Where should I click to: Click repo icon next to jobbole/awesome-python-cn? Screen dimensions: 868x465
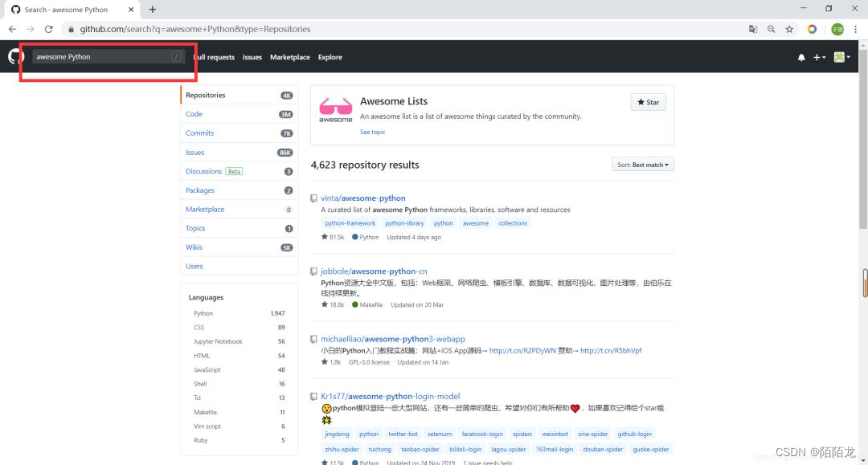(314, 271)
